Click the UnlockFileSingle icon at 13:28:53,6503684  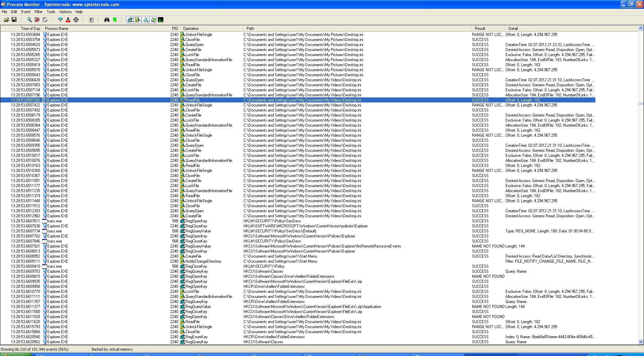point(182,35)
